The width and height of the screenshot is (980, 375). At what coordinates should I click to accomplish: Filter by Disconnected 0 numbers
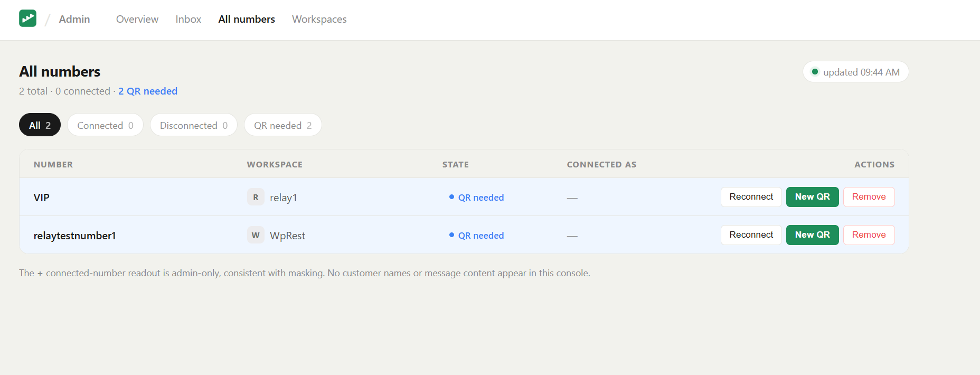[194, 125]
